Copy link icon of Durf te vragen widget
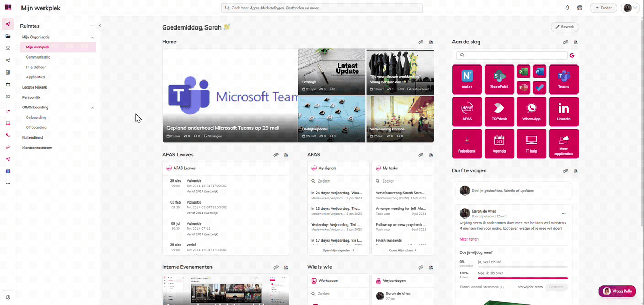 [x=566, y=171]
